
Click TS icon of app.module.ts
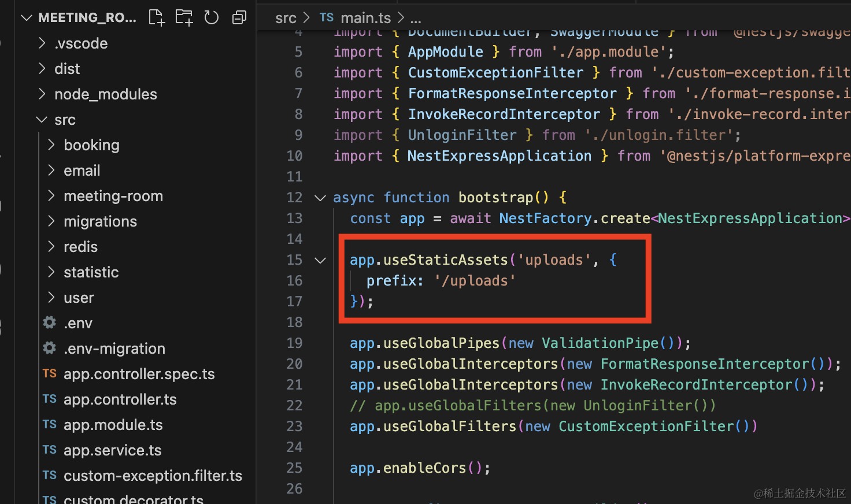tap(50, 425)
